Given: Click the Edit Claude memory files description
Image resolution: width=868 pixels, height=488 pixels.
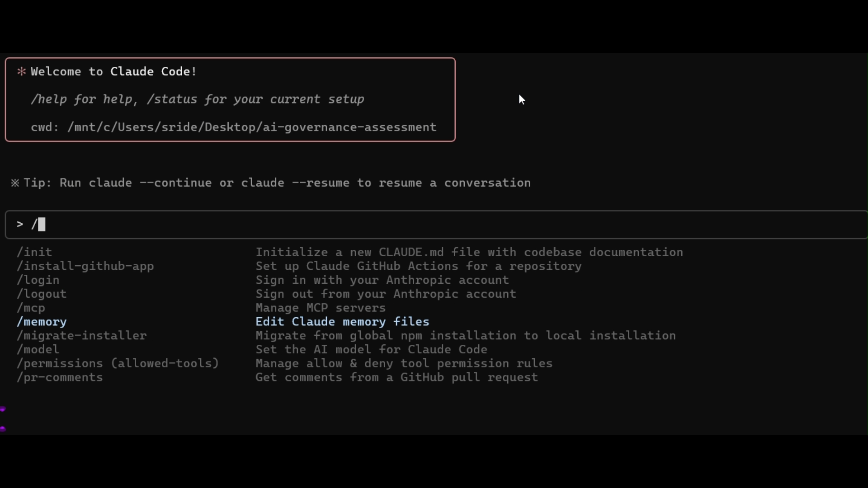Looking at the screenshot, I should click(x=342, y=322).
